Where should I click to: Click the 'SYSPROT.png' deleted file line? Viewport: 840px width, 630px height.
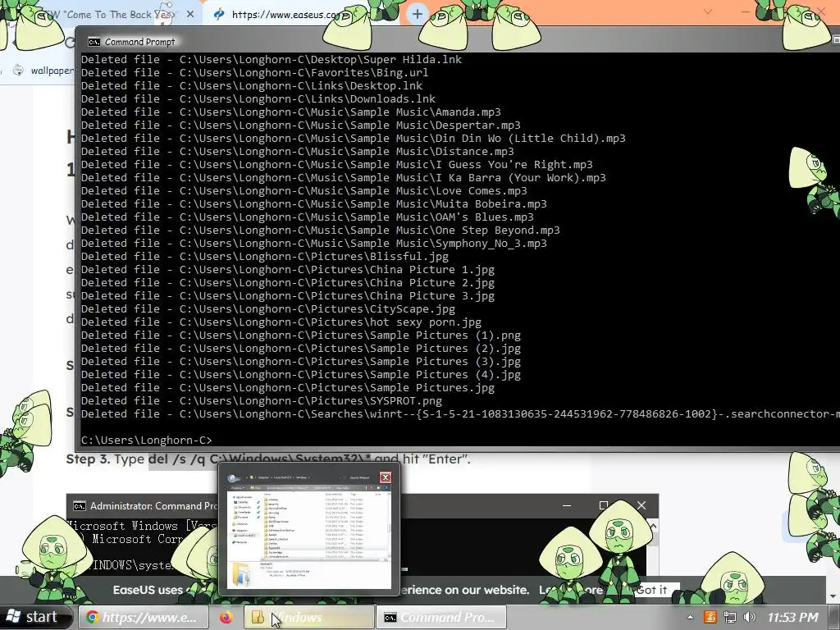coord(262,400)
